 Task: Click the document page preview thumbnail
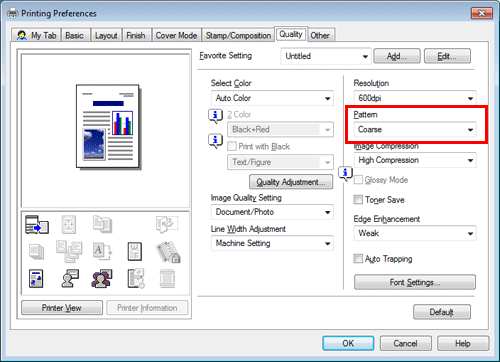pos(108,126)
